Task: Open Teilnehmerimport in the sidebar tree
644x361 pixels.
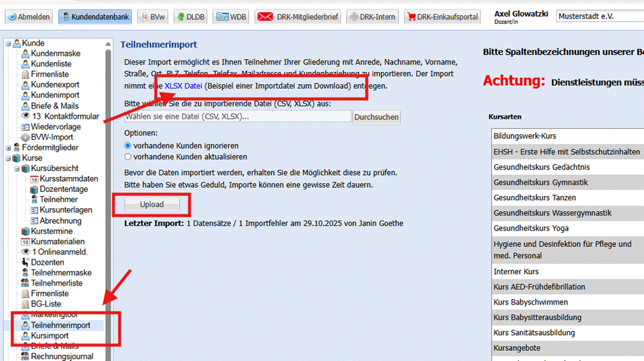Action: 60,325
